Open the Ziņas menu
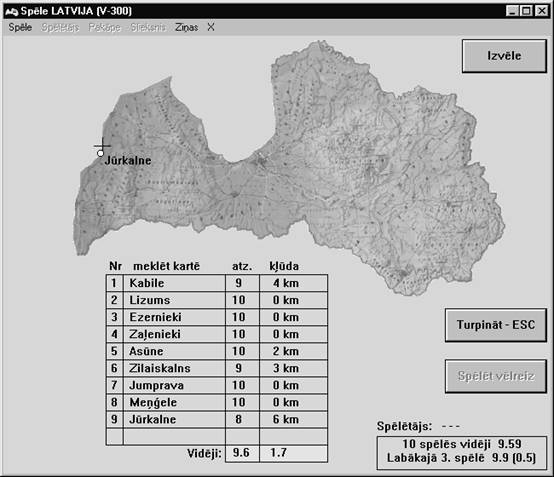 pos(187,27)
